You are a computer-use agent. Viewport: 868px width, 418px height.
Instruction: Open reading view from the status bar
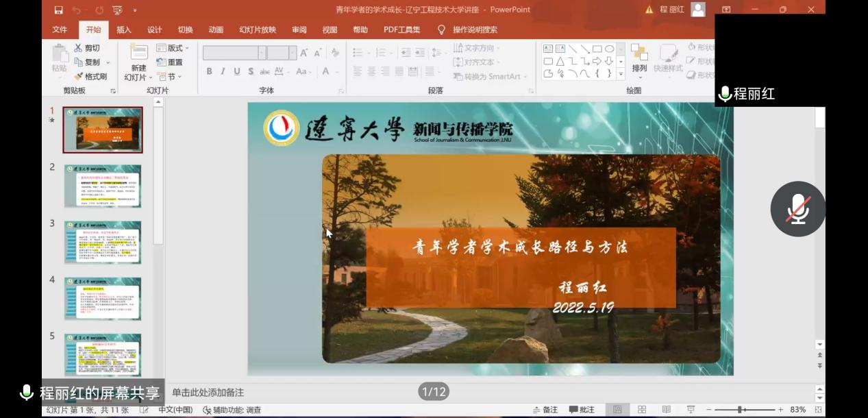[666, 410]
